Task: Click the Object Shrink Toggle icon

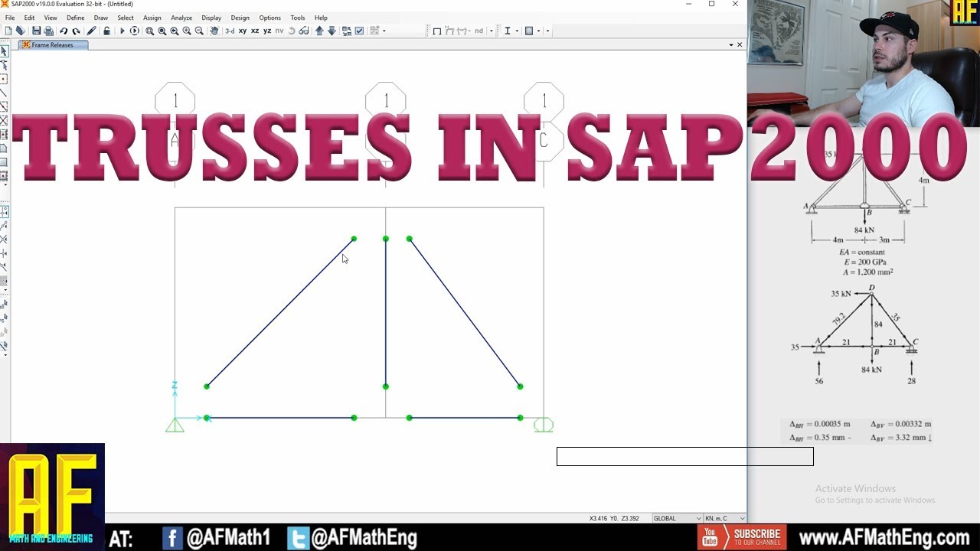Action: (347, 31)
